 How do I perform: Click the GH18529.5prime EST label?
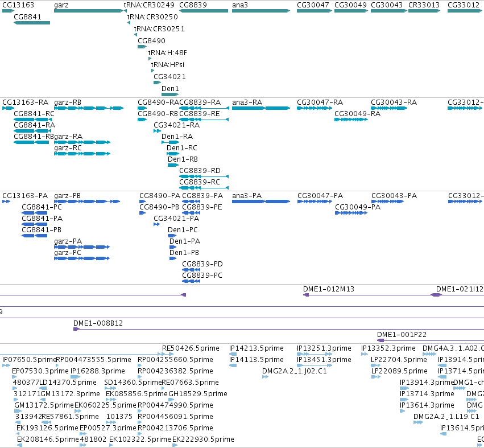198,394
